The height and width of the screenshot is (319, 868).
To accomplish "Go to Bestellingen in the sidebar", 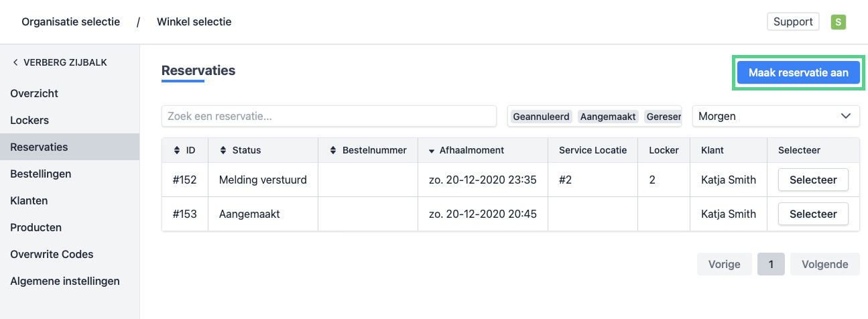I will (x=40, y=174).
